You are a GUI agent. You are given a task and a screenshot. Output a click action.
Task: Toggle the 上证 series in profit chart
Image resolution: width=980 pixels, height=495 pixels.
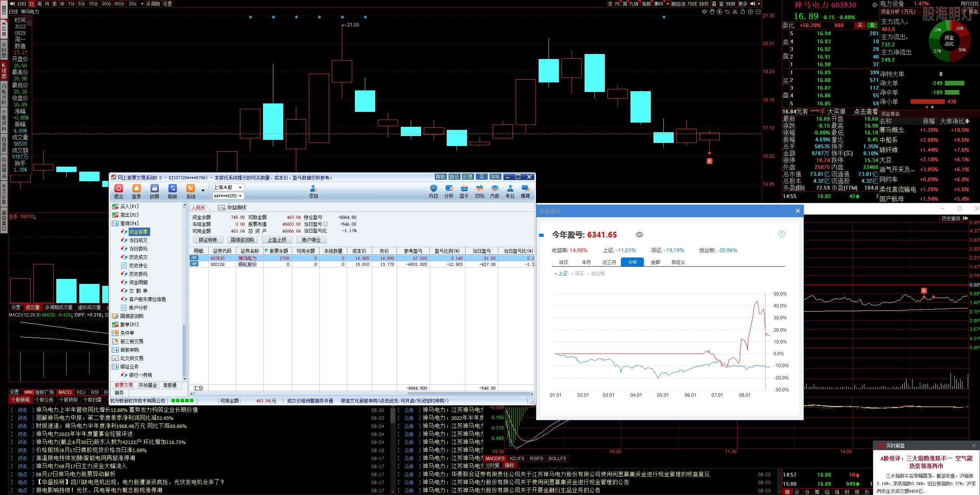(561, 274)
